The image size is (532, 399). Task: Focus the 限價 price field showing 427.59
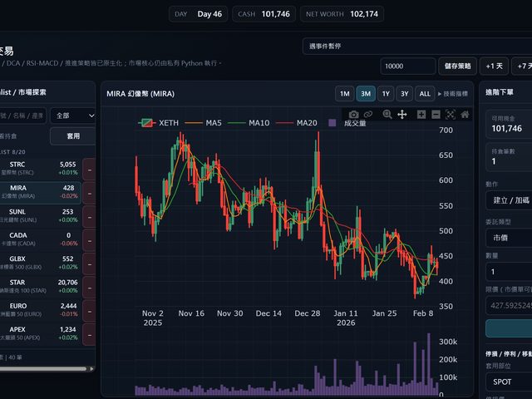509,305
